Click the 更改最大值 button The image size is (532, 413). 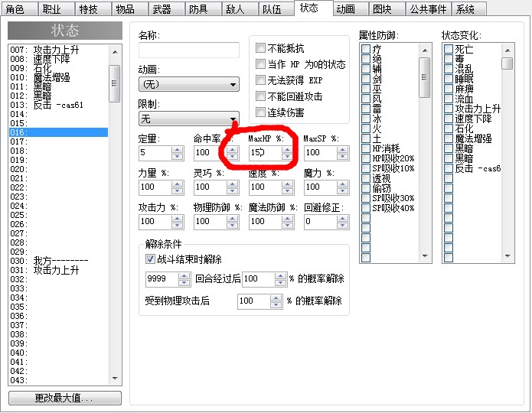click(x=65, y=398)
